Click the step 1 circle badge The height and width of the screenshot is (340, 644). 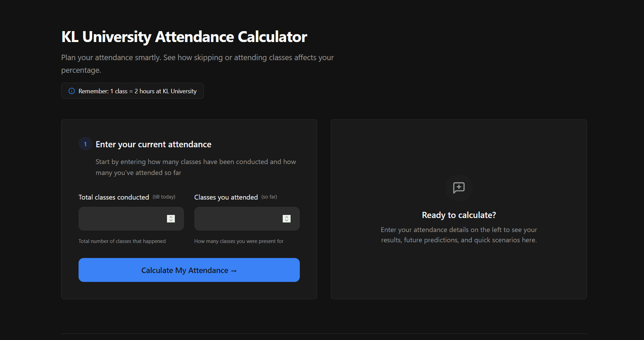click(x=85, y=144)
